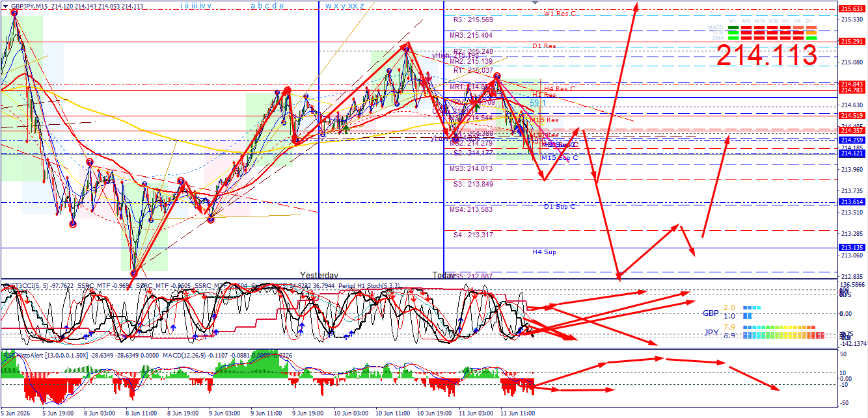Select the 'a b c d e' wave label
Image resolution: width=868 pixels, height=418 pixels.
coord(267,6)
